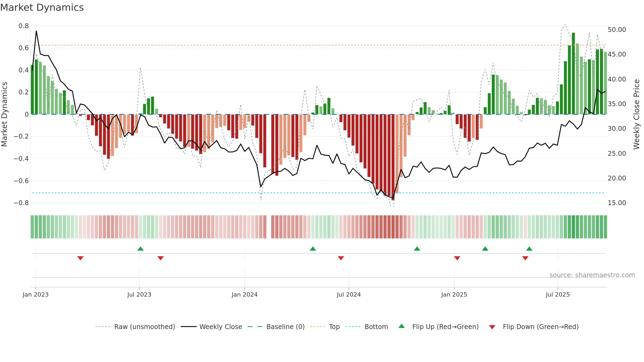
Task: Toggle the Weekly Close legend entry
Action: [211, 327]
